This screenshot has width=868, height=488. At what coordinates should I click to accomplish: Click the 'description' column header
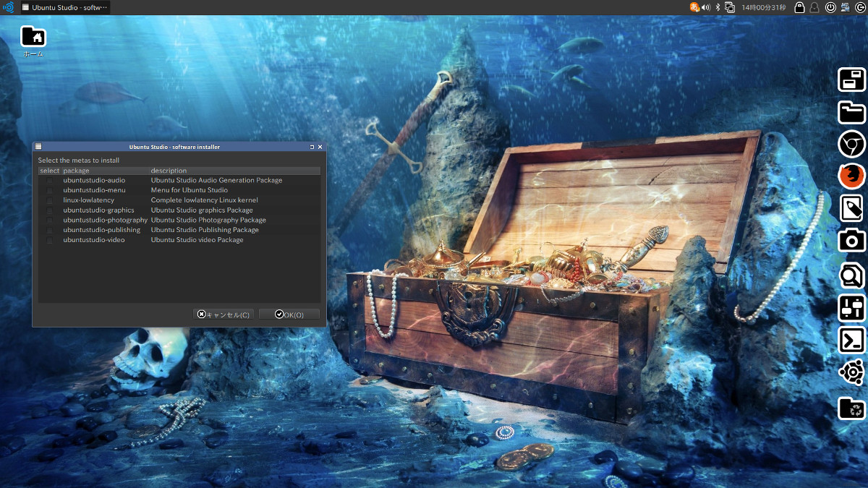click(234, 171)
